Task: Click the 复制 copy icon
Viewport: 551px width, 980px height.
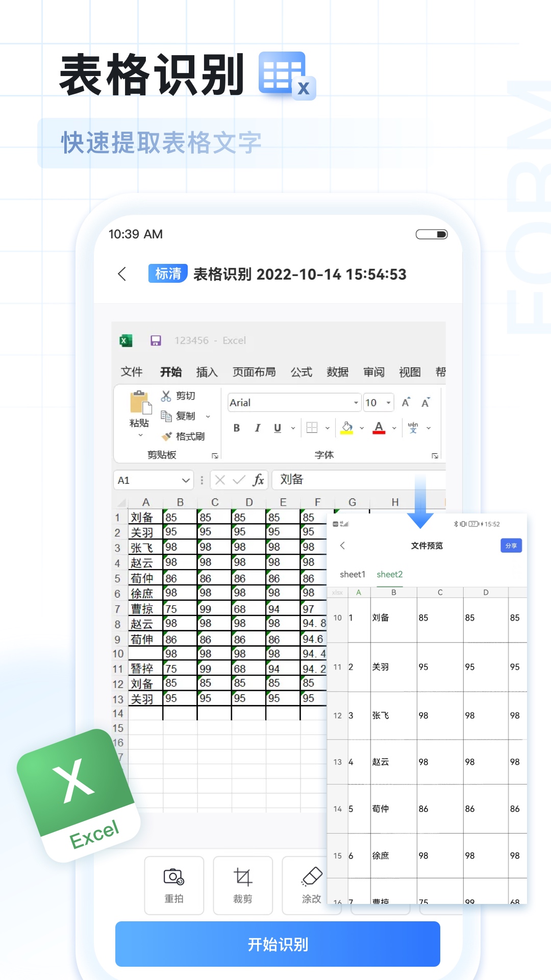Action: click(166, 416)
